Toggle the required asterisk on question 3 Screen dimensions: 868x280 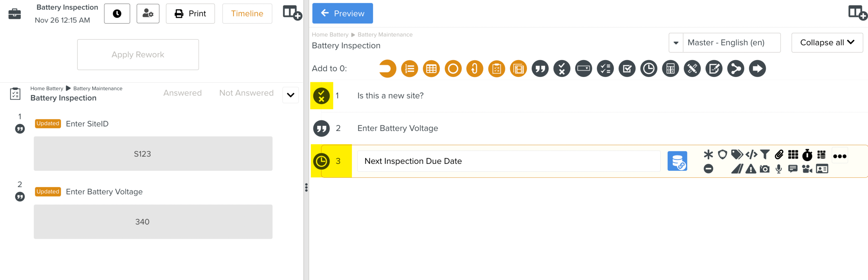708,154
